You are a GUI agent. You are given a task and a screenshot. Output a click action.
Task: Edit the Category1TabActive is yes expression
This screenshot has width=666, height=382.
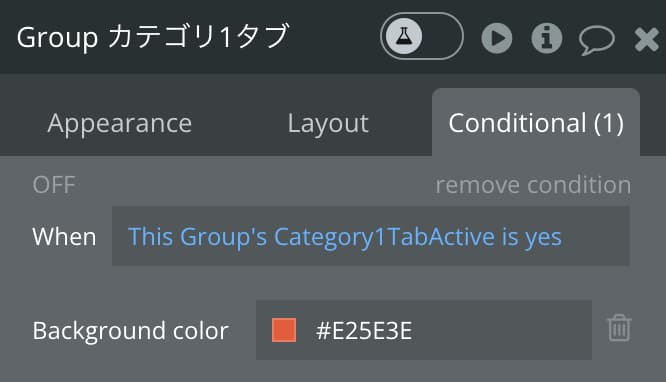coord(371,236)
